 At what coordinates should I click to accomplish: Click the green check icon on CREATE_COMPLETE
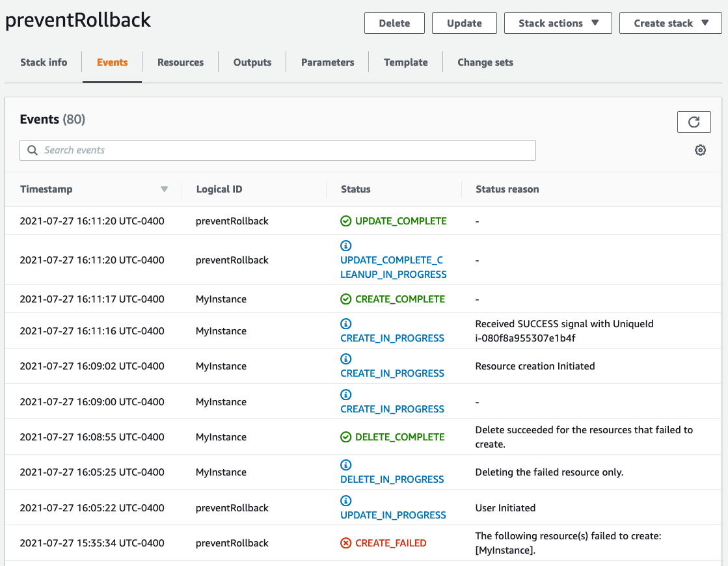pyautogui.click(x=345, y=299)
